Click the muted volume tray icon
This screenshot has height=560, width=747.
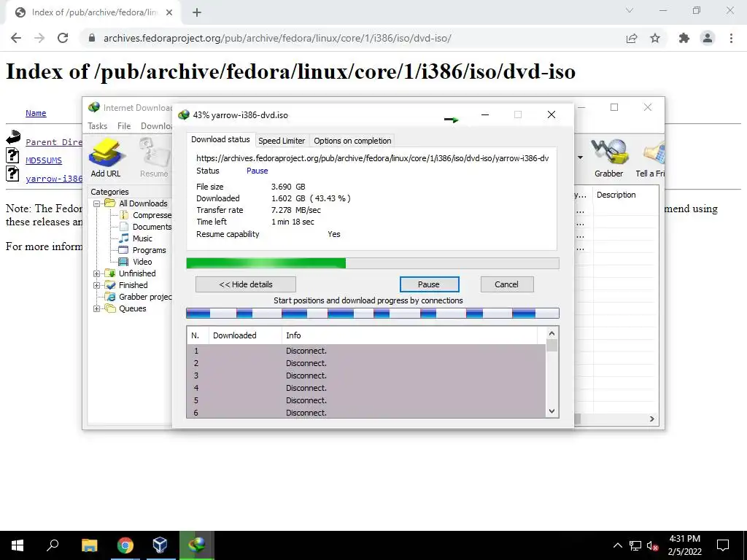pos(652,545)
